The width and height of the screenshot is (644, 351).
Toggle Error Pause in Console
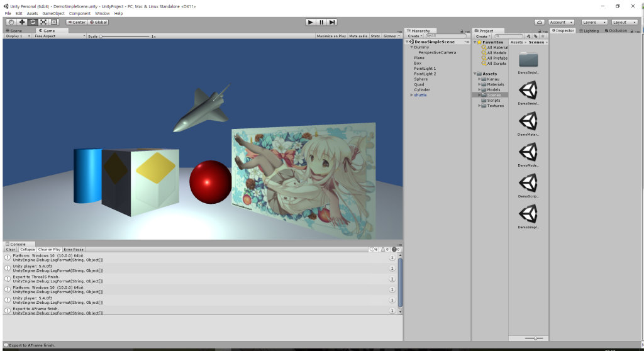coord(74,250)
